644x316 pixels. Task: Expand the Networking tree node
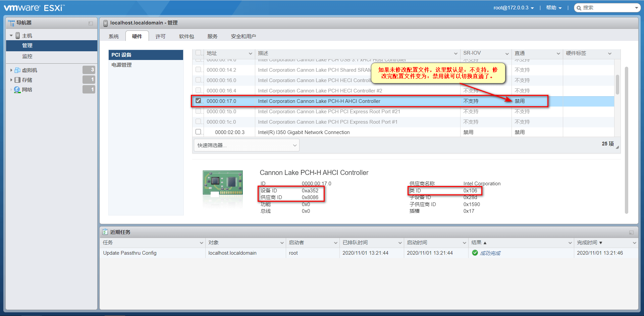(x=11, y=89)
